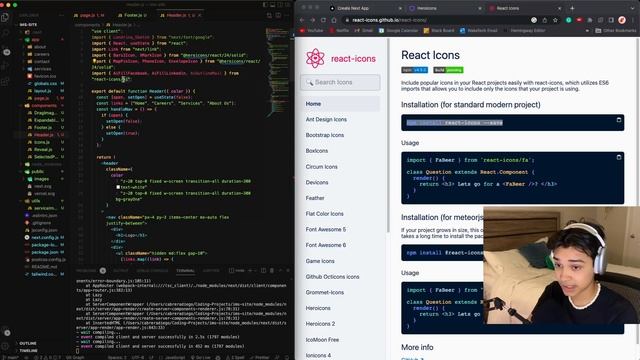This screenshot has width=640, height=360.
Task: Open a new browser tab with plus icon
Action: 572,8
